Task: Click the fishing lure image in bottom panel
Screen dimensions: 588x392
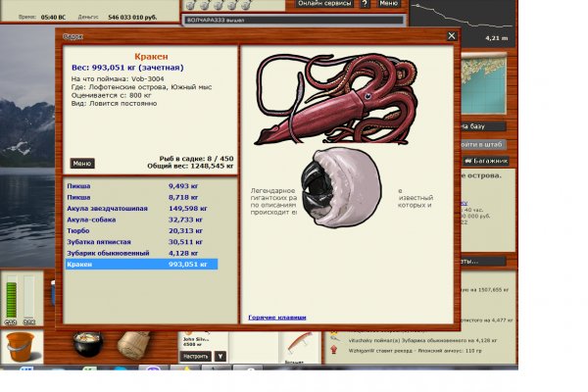Action: click(x=301, y=345)
